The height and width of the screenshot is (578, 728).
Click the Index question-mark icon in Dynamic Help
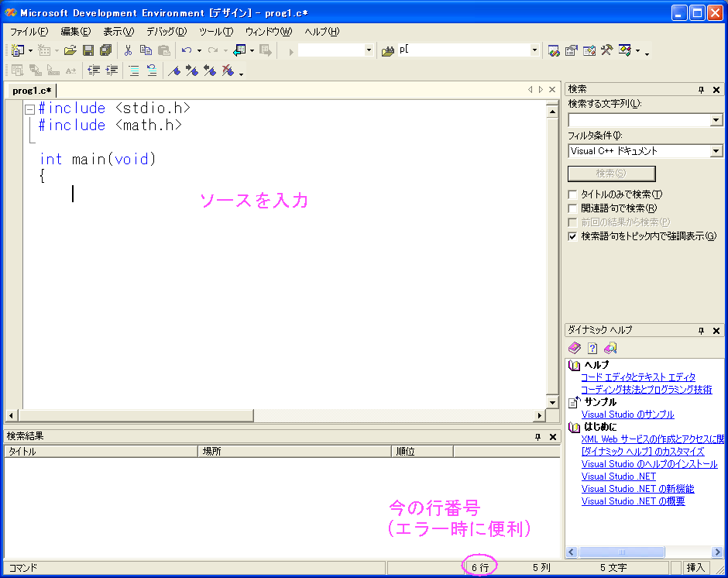pyautogui.click(x=592, y=348)
